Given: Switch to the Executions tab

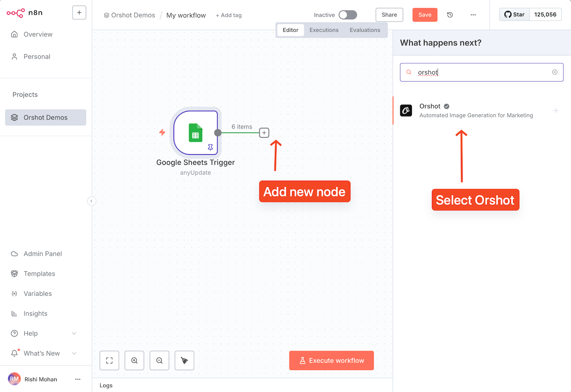Looking at the screenshot, I should tap(324, 30).
